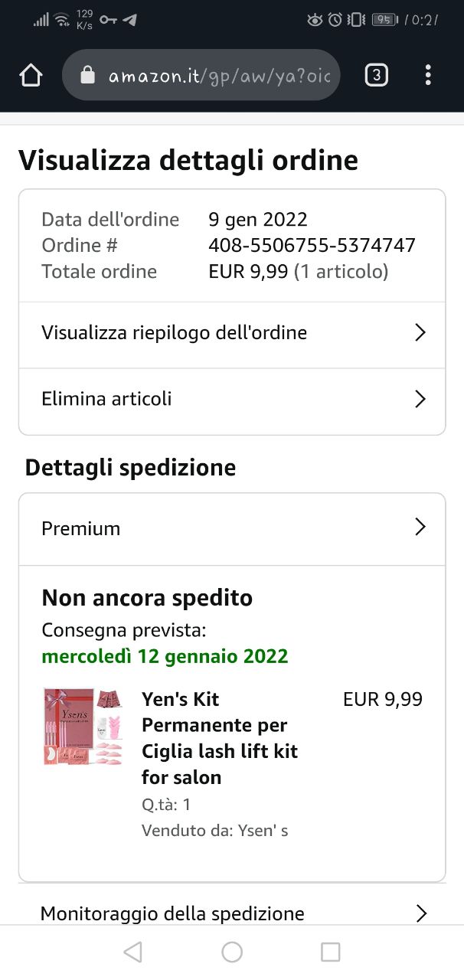The width and height of the screenshot is (464, 980).
Task: Tap the Wi-Fi signal status icon
Action: [62, 20]
